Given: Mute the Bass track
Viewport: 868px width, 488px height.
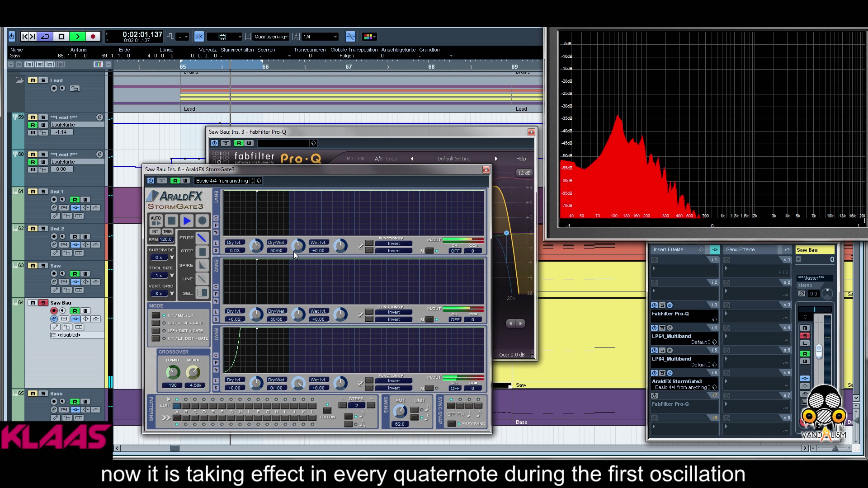Looking at the screenshot, I should (x=33, y=394).
